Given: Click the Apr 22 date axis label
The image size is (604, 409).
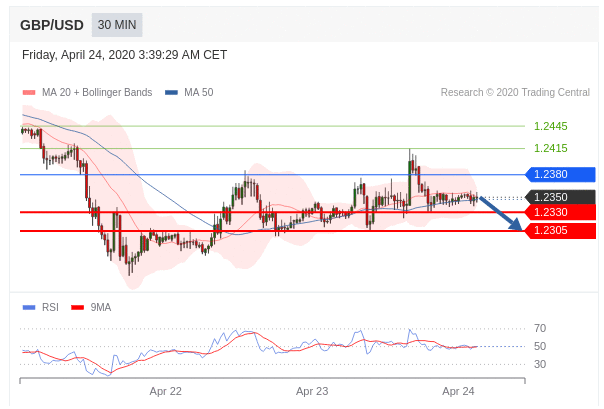Looking at the screenshot, I should pos(166,391).
